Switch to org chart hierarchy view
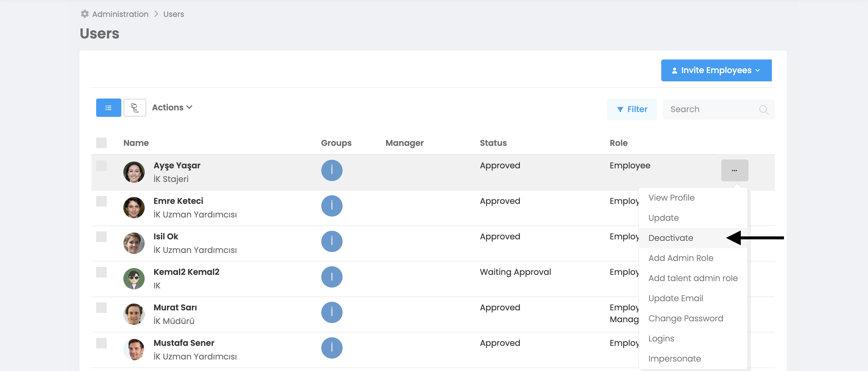The image size is (868, 371). 134,108
